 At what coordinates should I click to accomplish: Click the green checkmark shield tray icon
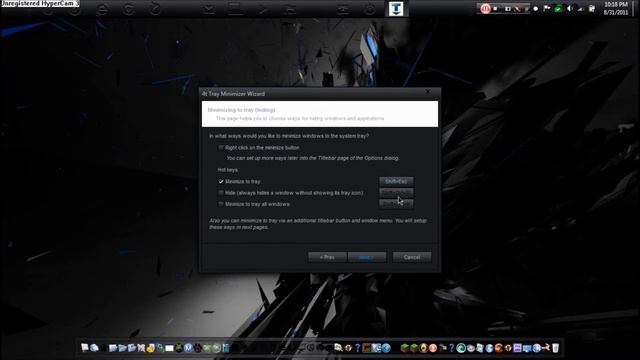[x=558, y=9]
